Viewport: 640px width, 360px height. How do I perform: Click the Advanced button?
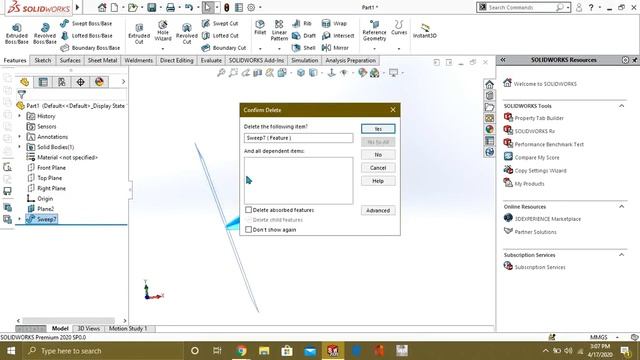(x=378, y=211)
